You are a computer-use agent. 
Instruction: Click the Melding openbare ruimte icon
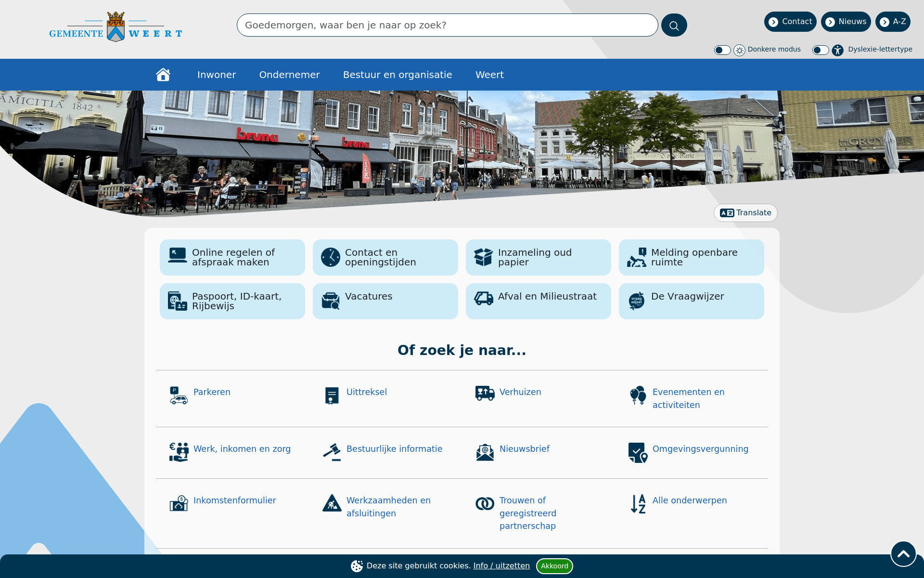(637, 257)
